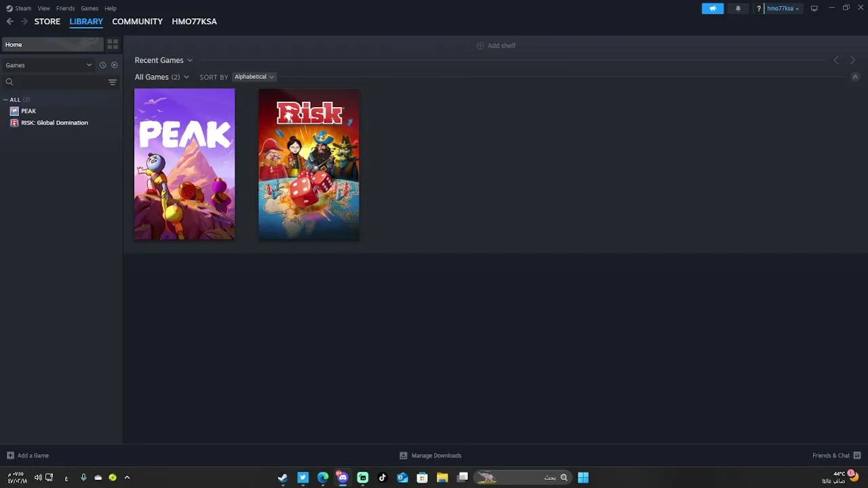Open Friends & Chat label
Image resolution: width=868 pixels, height=488 pixels.
pyautogui.click(x=831, y=455)
